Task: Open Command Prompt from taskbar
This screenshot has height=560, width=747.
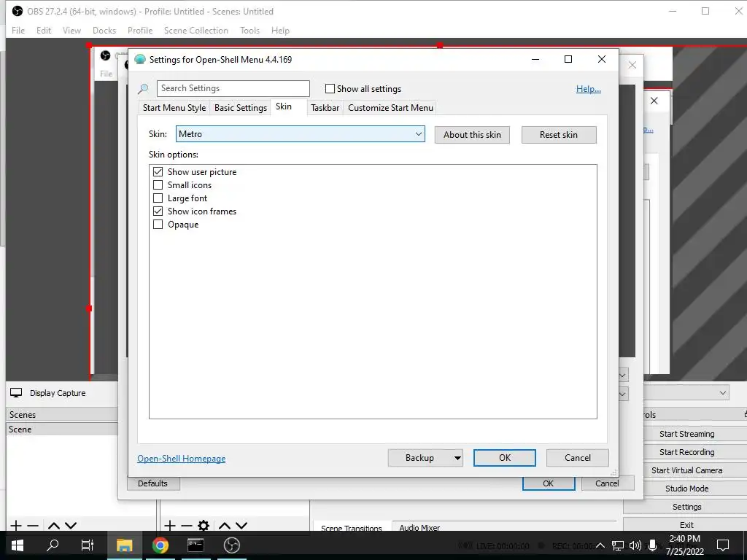Action: [196, 545]
